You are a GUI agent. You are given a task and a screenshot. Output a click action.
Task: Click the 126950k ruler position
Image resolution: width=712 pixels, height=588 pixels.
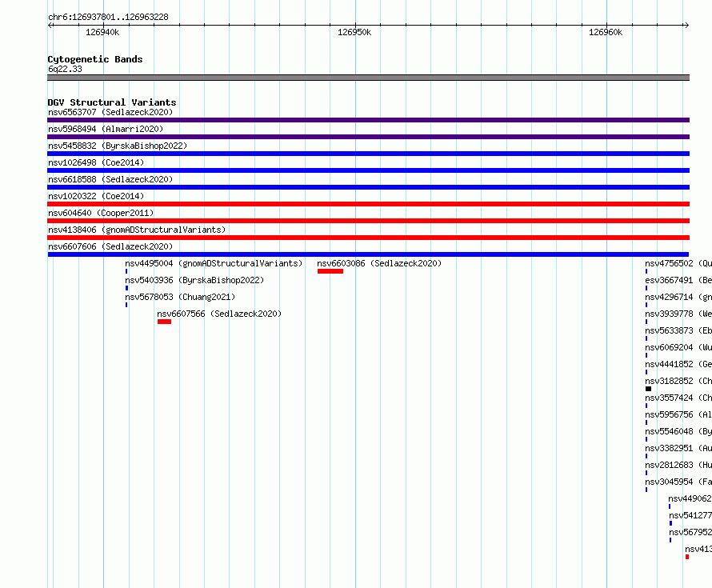354,32
